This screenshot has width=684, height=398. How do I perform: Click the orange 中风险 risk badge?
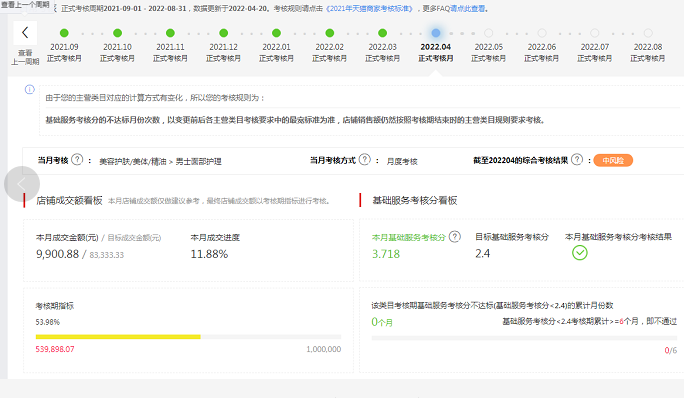coord(613,161)
